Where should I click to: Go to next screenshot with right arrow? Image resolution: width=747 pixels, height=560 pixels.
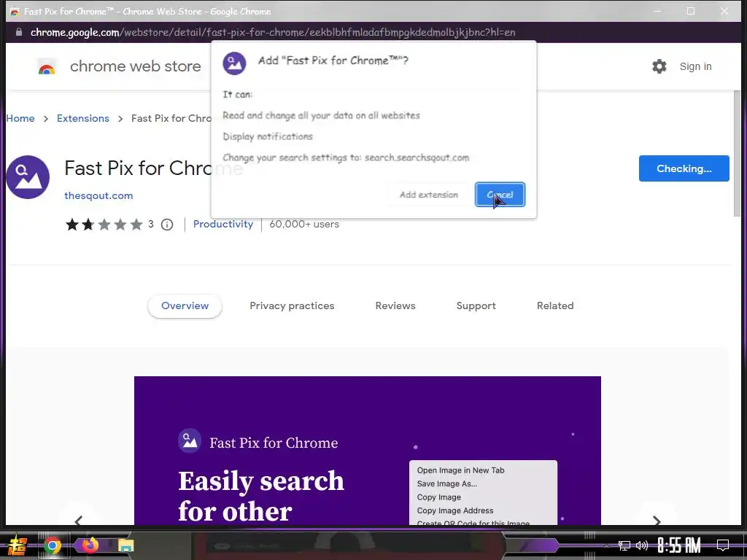tap(657, 521)
